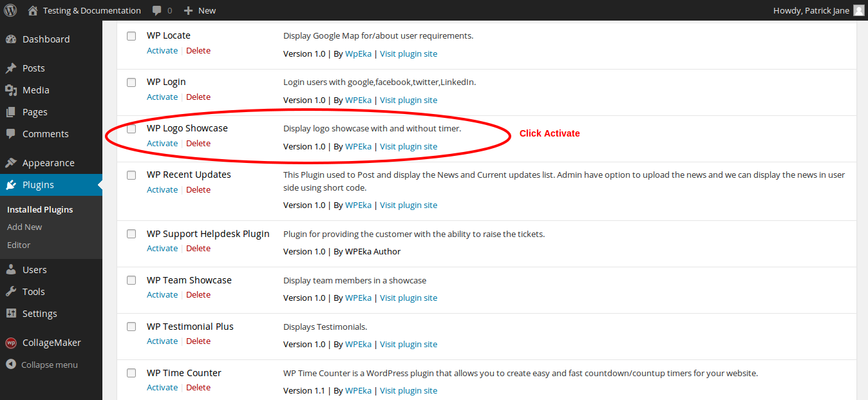Click the comments bubble icon in admin bar
This screenshot has width=868, height=400.
tap(157, 10)
